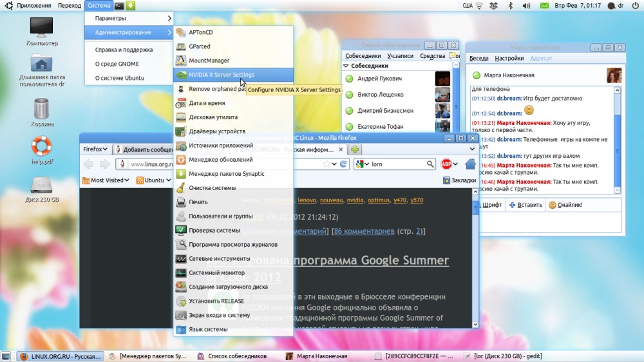Follow the optimus tag link

click(x=378, y=200)
